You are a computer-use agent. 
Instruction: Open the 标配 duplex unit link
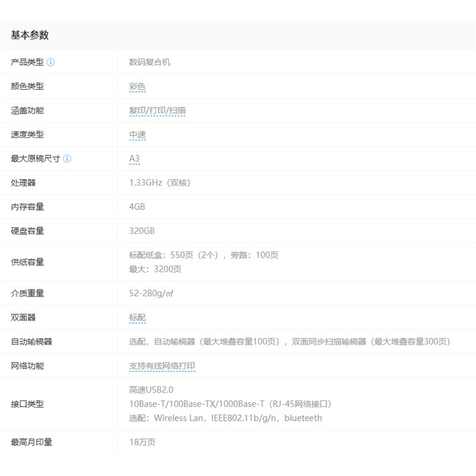pos(137,318)
